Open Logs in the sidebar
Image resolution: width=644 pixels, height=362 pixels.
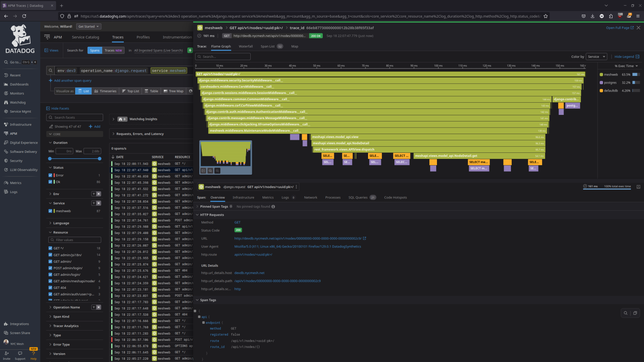(11, 192)
